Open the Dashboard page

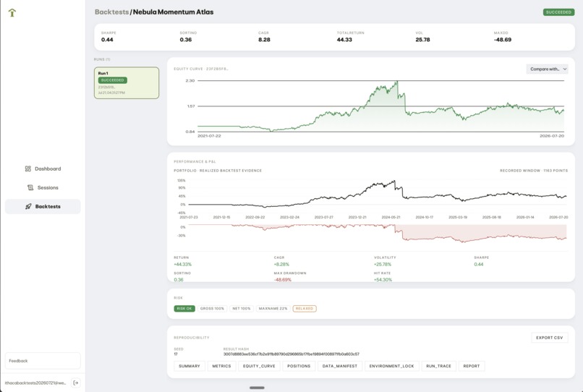(x=43, y=169)
